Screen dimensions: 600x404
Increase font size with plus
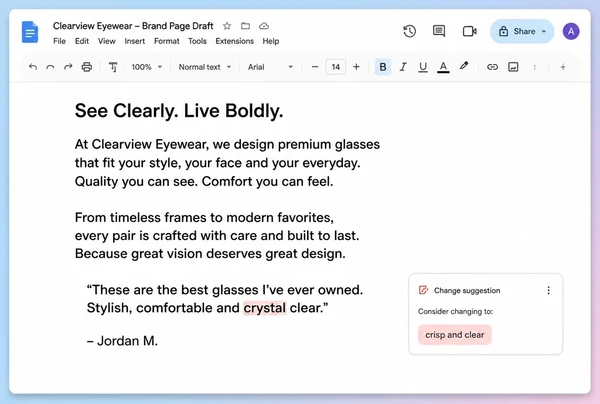[356, 67]
